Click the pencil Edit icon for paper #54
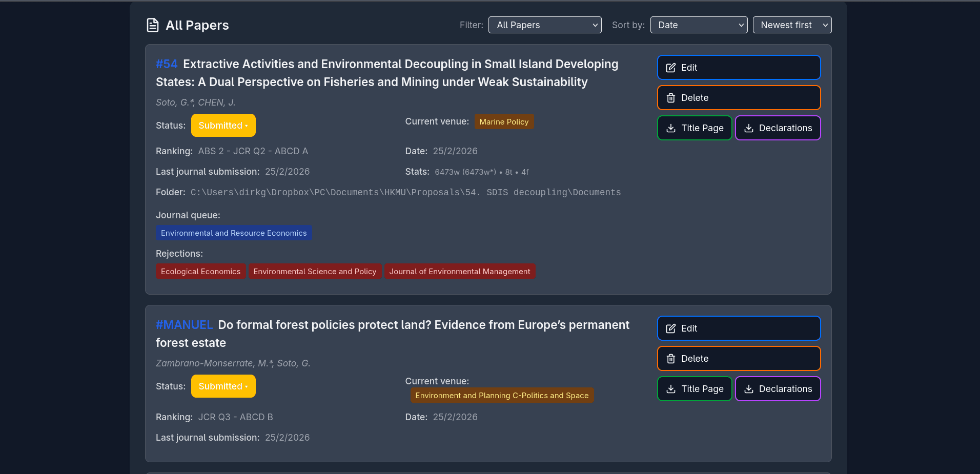 (670, 67)
